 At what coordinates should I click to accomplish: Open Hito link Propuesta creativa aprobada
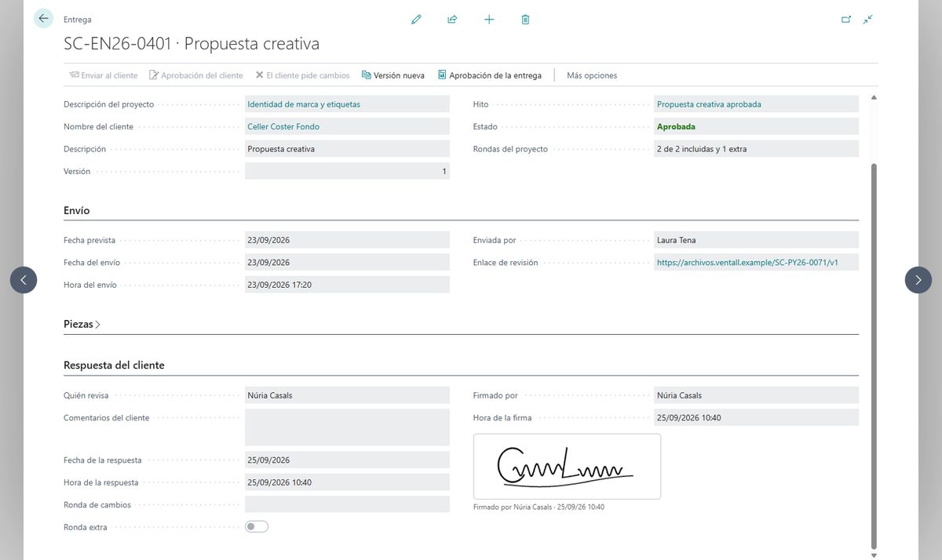pyautogui.click(x=709, y=104)
